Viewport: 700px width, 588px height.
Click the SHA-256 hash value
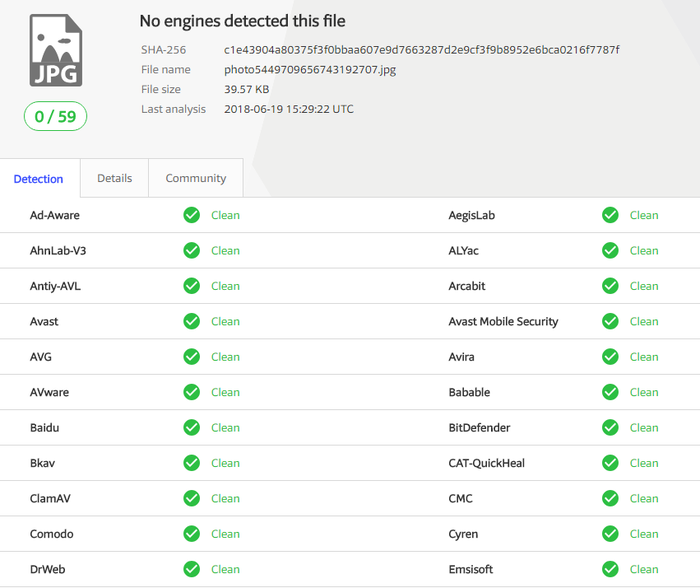point(421,50)
